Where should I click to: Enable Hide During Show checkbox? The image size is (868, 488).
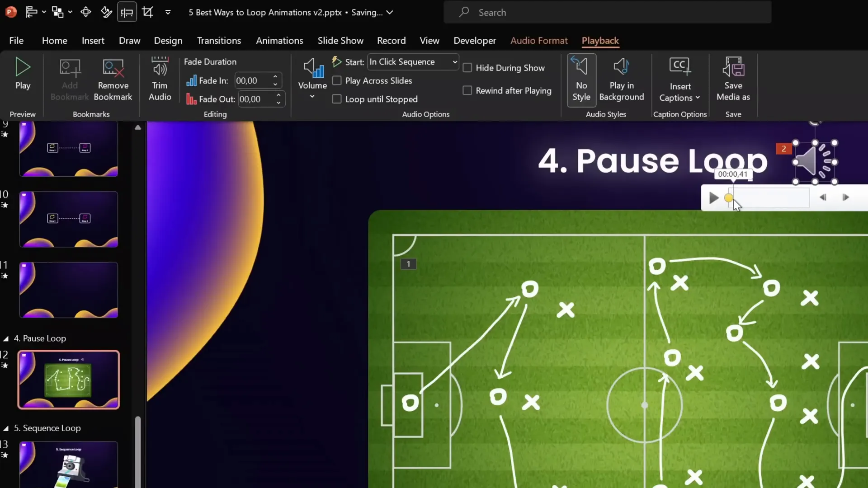[x=467, y=68]
